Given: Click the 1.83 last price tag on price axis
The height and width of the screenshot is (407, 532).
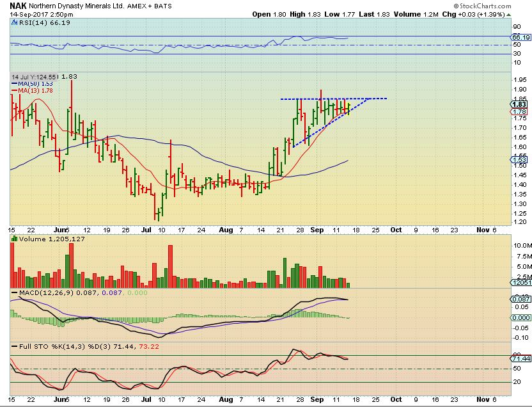Looking at the screenshot, I should [x=519, y=104].
